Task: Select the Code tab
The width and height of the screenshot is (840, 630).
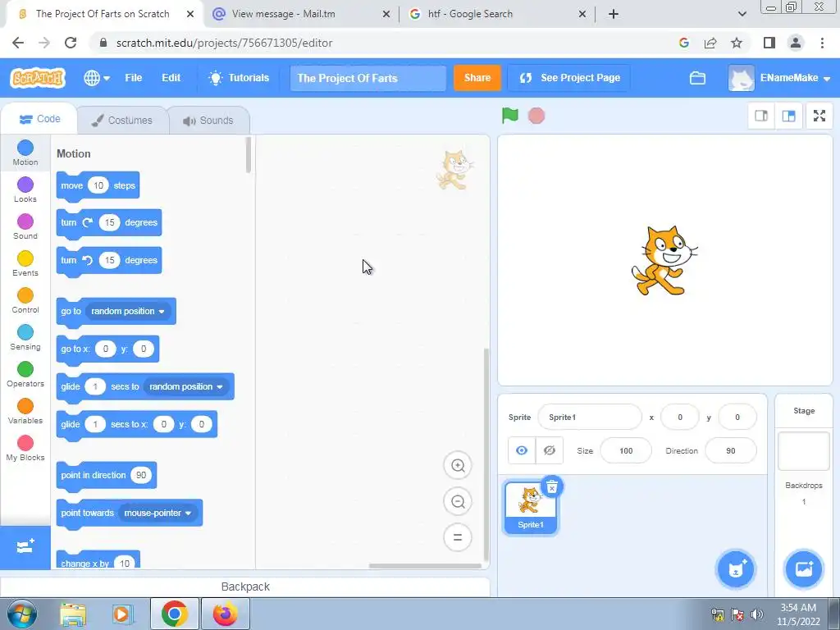Action: point(39,119)
